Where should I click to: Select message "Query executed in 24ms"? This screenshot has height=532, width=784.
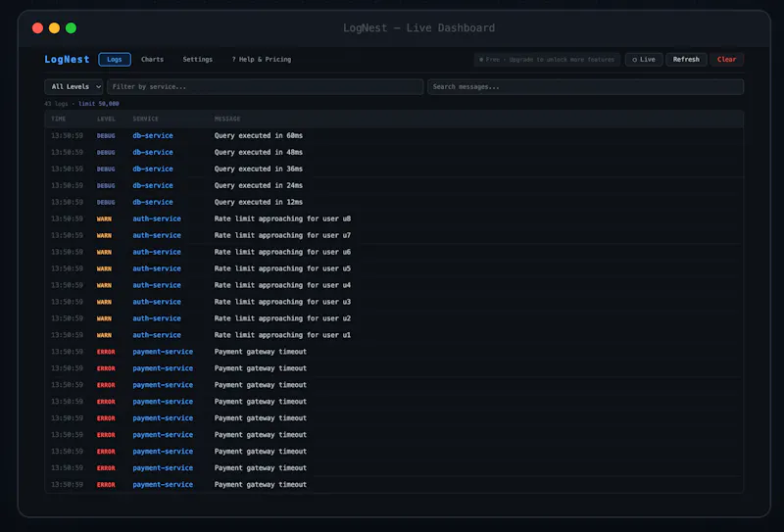point(259,185)
